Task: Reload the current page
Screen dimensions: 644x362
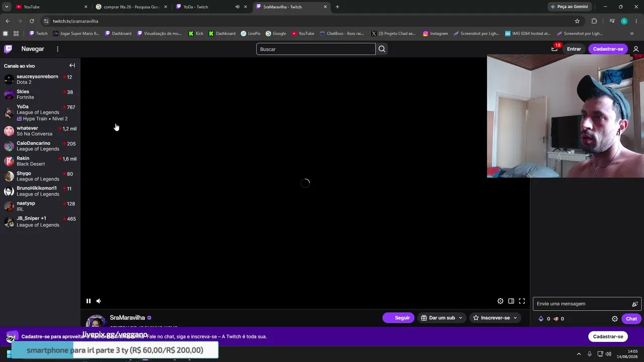Action: tap(32, 21)
